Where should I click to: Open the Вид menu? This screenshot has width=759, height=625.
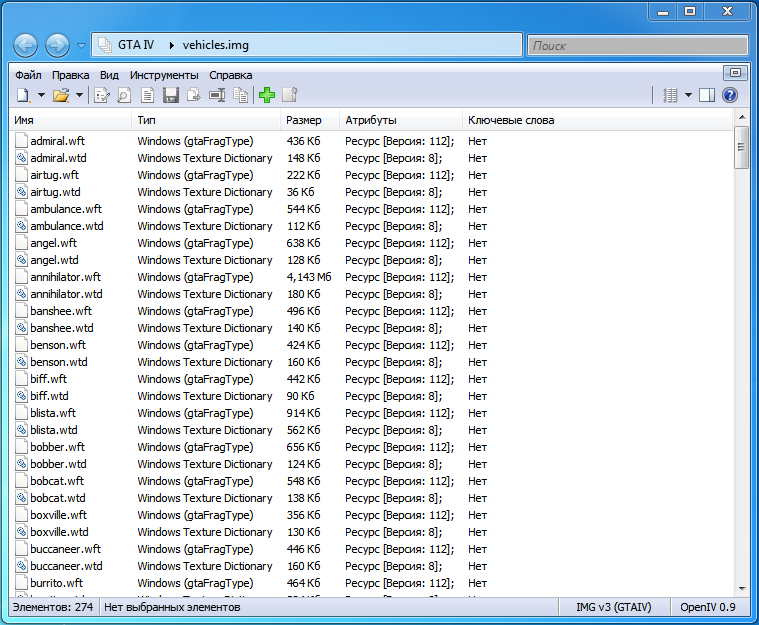point(109,75)
